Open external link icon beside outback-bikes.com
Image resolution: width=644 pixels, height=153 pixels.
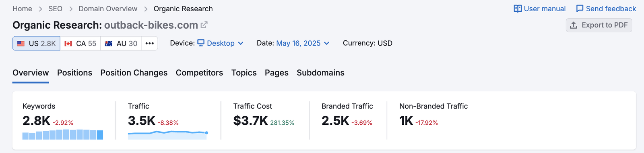pos(204,25)
